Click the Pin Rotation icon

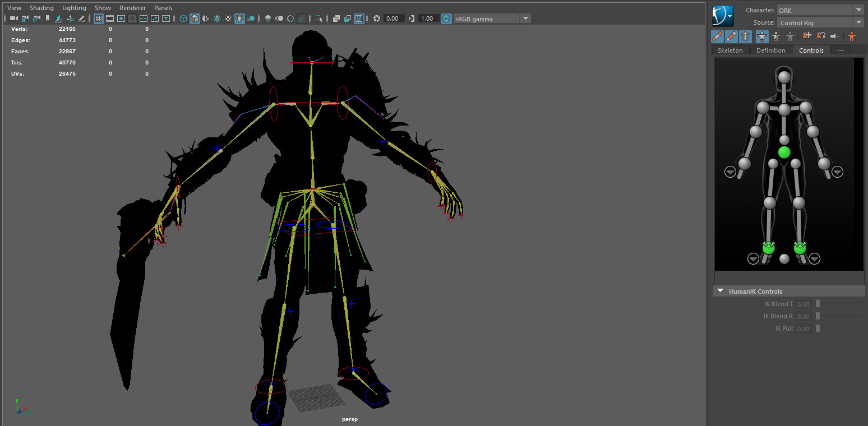[x=821, y=36]
